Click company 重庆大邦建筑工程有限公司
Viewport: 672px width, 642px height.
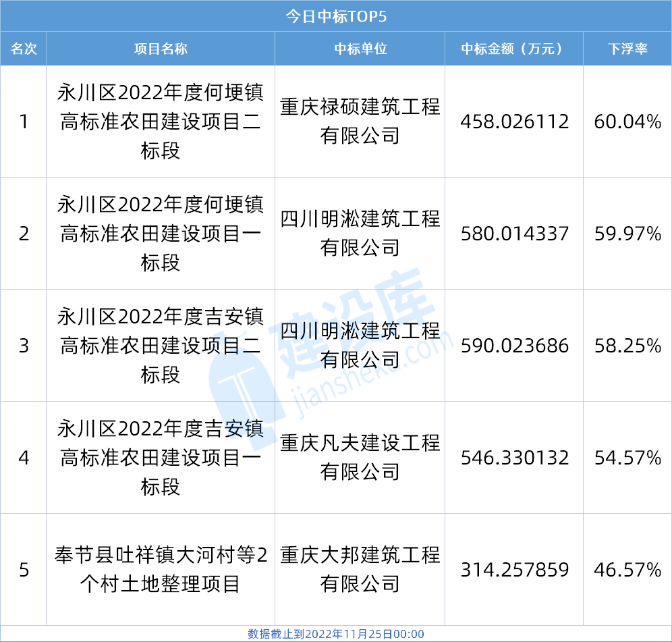click(x=360, y=570)
